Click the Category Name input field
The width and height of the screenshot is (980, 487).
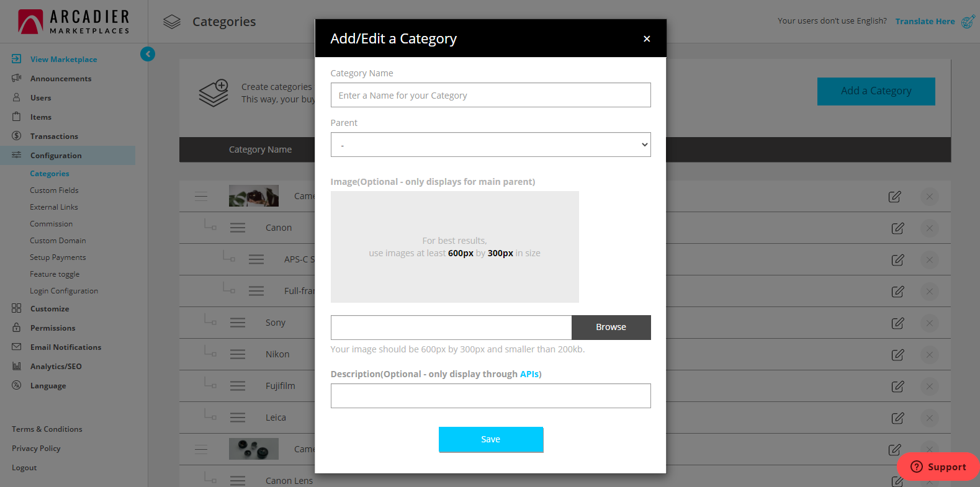[x=490, y=95]
